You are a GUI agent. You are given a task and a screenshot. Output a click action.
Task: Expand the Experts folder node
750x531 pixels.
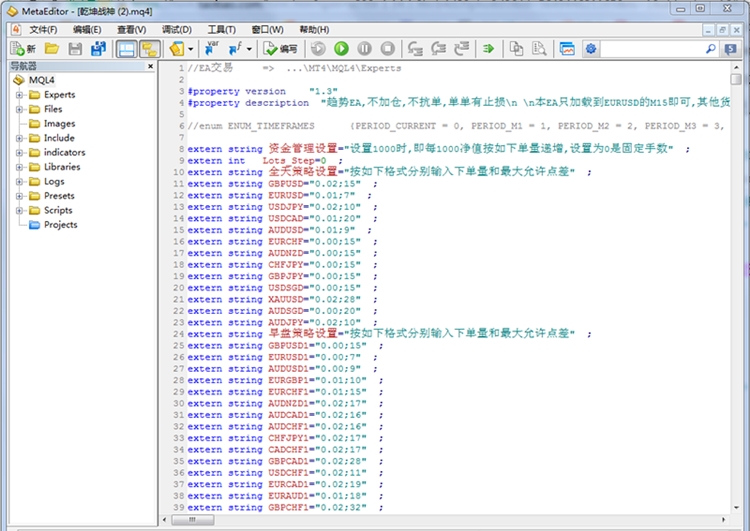click(19, 95)
